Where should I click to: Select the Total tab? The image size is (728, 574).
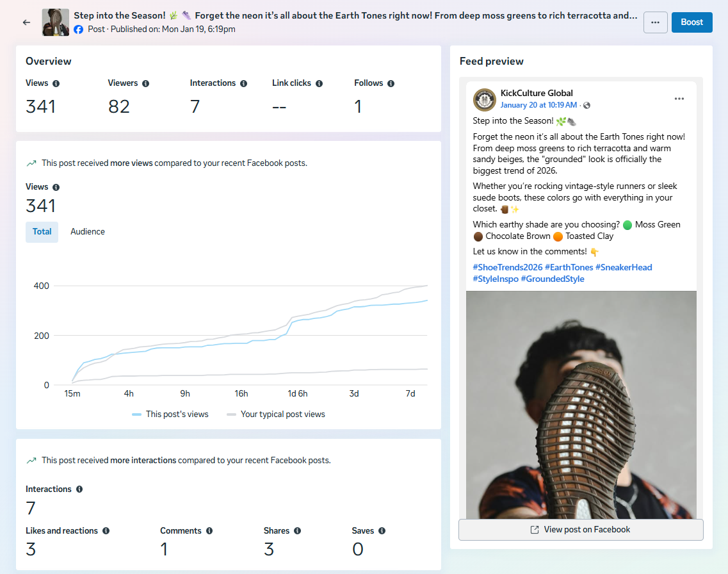point(42,232)
